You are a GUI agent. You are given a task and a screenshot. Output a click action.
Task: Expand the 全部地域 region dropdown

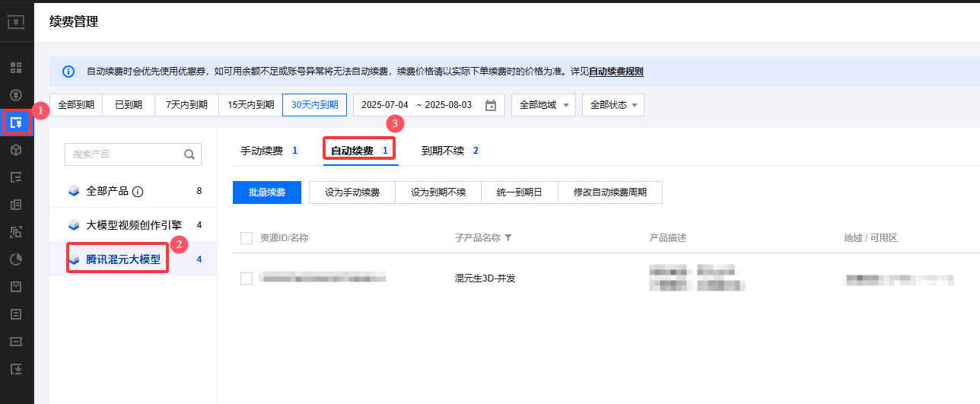(x=543, y=105)
